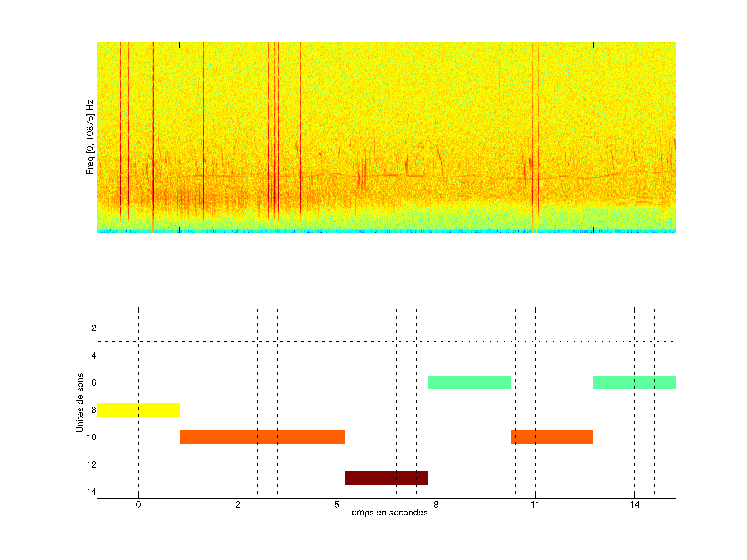The width and height of the screenshot is (747, 560).
Task: Click the y-axis tick label 4
Action: [94, 355]
